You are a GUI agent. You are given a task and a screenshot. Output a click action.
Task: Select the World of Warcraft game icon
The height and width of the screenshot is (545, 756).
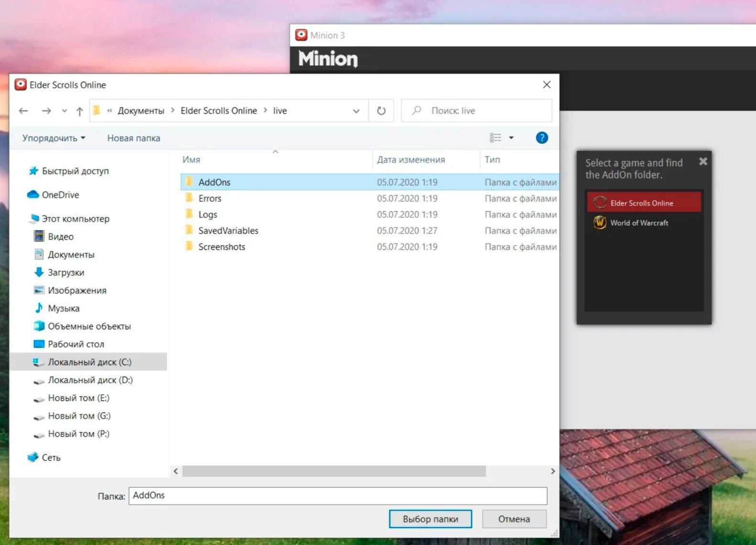(600, 223)
